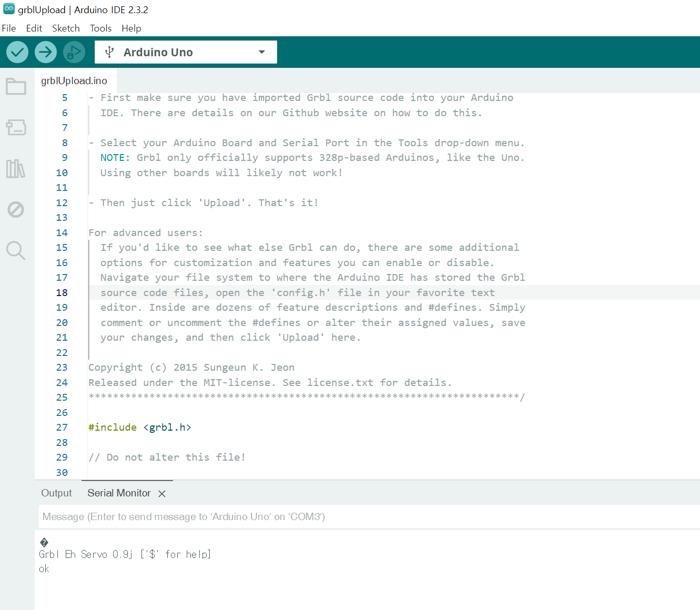The image size is (700, 610).
Task: Open the Sketchbook folder sidebar icon
Action: click(x=16, y=86)
